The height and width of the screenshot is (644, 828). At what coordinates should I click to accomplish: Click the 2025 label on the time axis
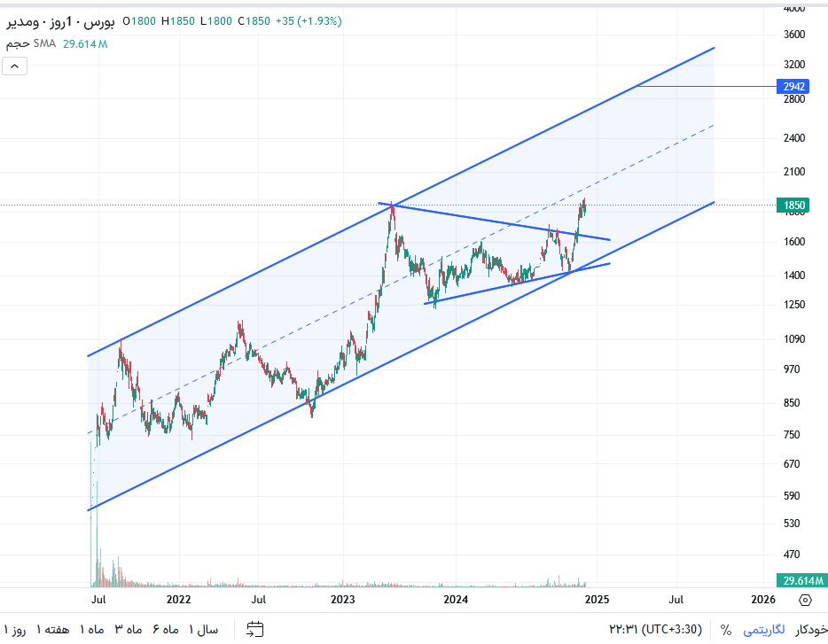[x=597, y=600]
